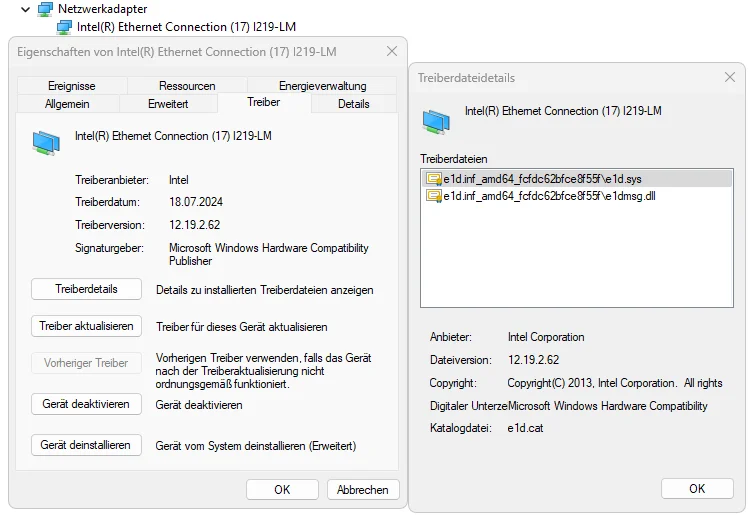Image resolution: width=752 pixels, height=515 pixels.
Task: Click Gerät deaktivieren button
Action: (86, 404)
